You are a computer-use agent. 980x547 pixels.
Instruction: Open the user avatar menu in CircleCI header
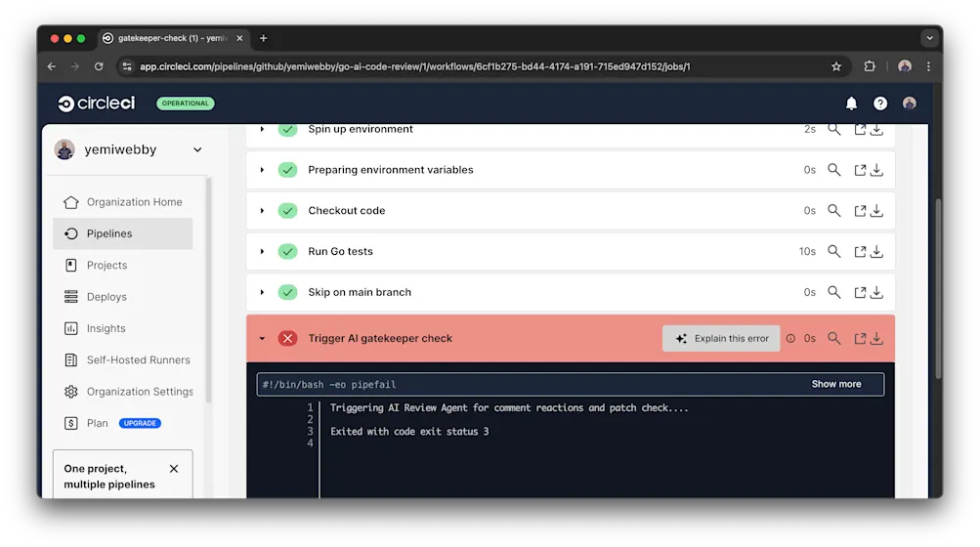coord(910,104)
